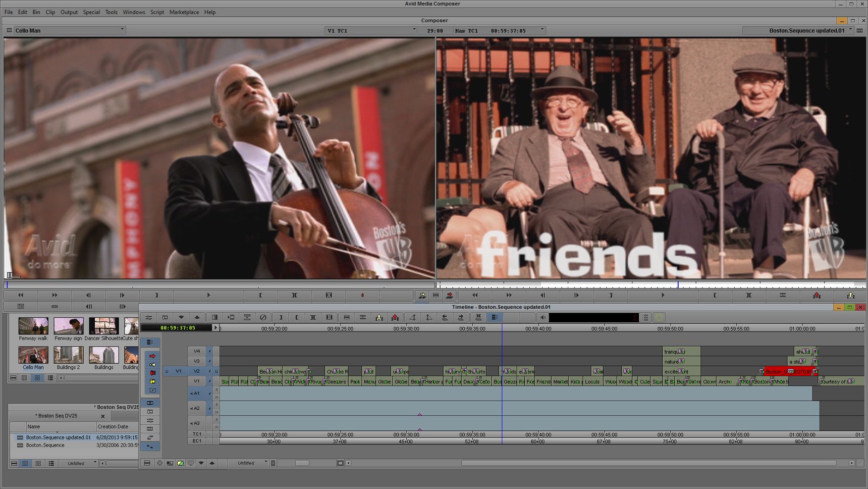Image resolution: width=868 pixels, height=489 pixels.
Task: Click Find Bin icon under source monitor
Action: 21,306
